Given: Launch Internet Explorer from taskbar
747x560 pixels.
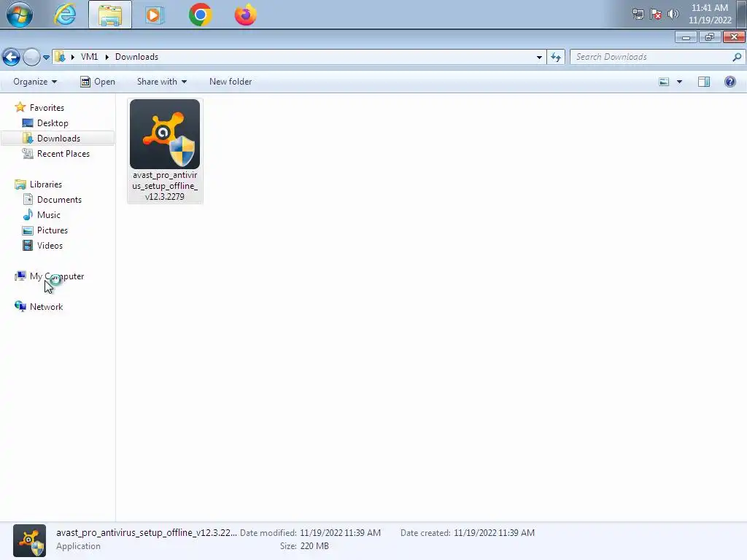Looking at the screenshot, I should (65, 15).
